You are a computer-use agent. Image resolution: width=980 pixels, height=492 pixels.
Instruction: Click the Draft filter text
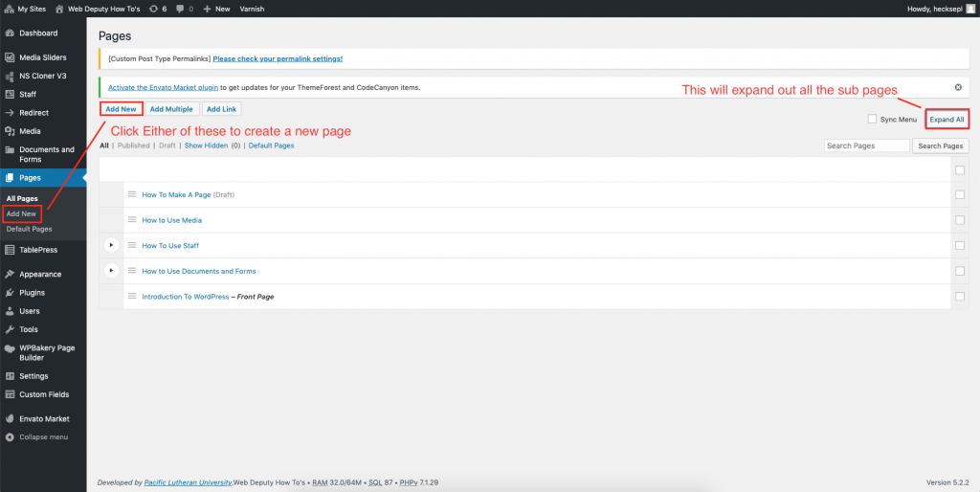coord(167,145)
